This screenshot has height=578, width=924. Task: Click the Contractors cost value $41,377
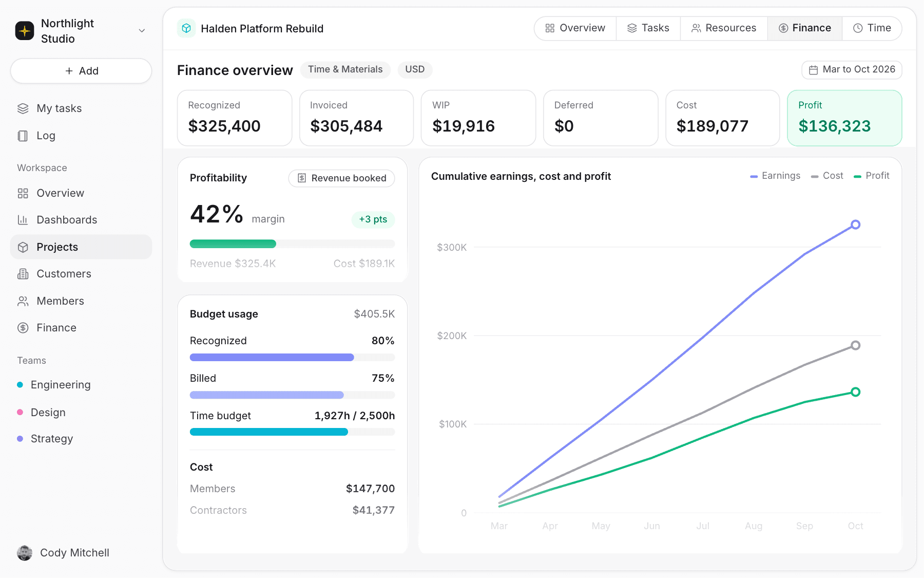(x=374, y=510)
